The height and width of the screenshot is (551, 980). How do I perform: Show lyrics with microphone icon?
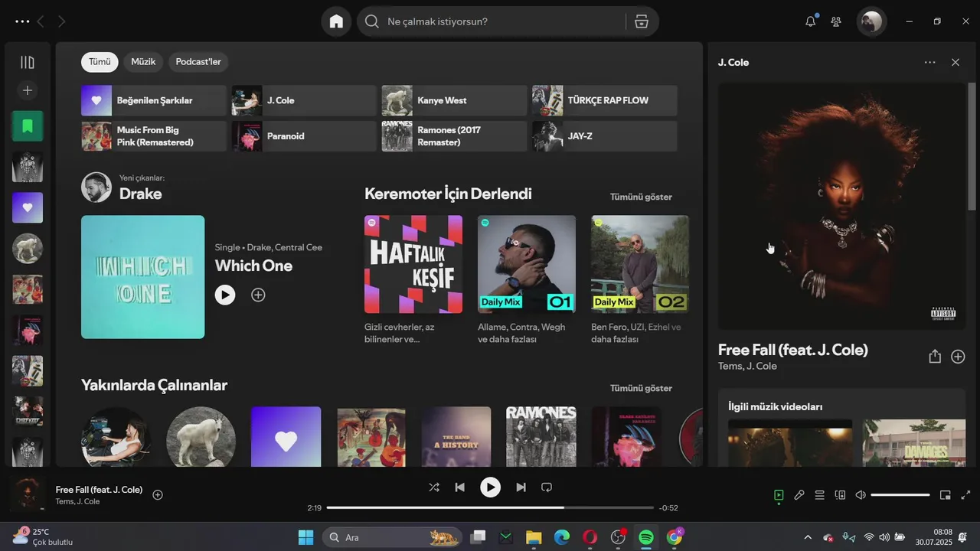pyautogui.click(x=799, y=495)
